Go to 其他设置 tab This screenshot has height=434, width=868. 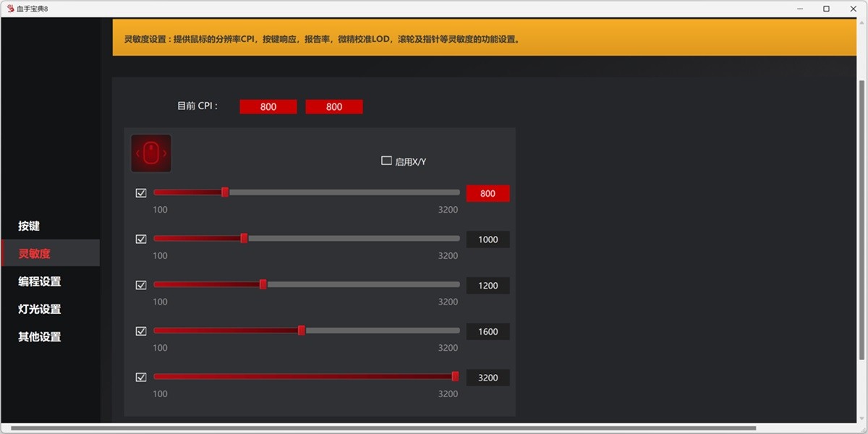pyautogui.click(x=40, y=336)
